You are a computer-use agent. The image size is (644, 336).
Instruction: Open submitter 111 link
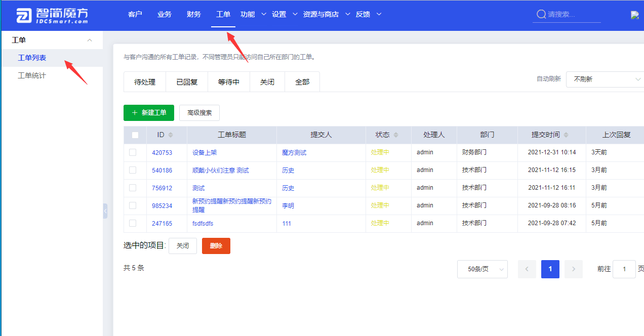(x=287, y=223)
